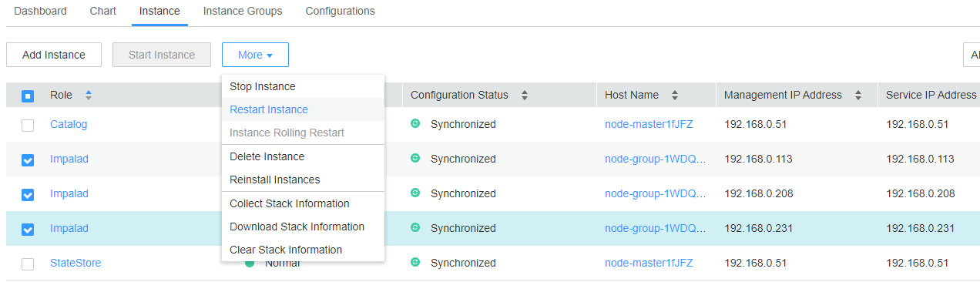Click the Add Instance button
Screen dimensions: 980x282
pos(54,55)
